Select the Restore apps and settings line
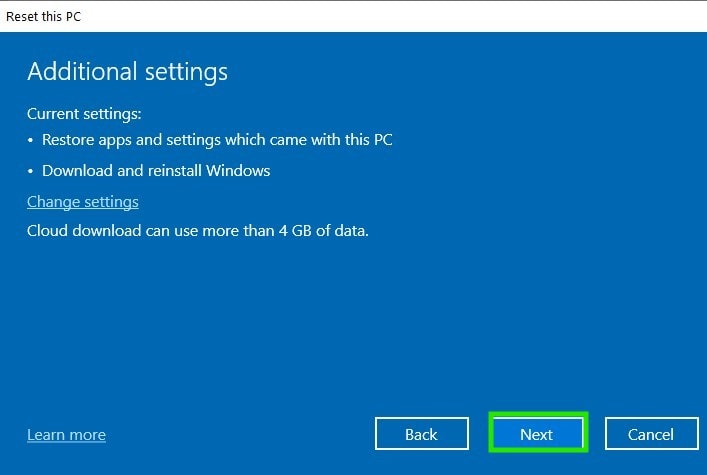The width and height of the screenshot is (707, 475). pos(217,140)
